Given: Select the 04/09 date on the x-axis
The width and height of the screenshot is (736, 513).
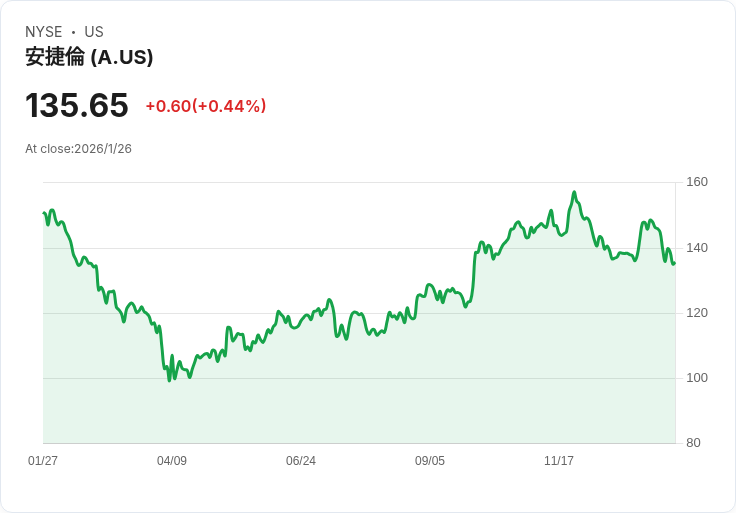Looking at the screenshot, I should [172, 461].
